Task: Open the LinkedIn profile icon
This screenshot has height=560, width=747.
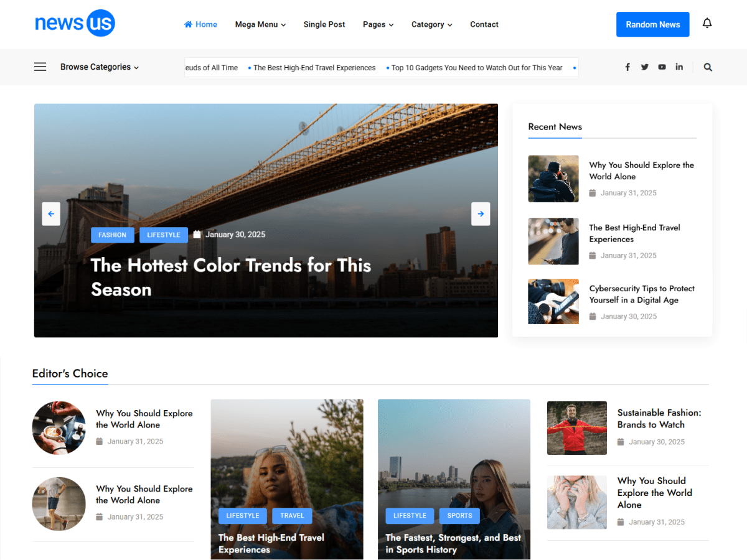Action: (679, 67)
